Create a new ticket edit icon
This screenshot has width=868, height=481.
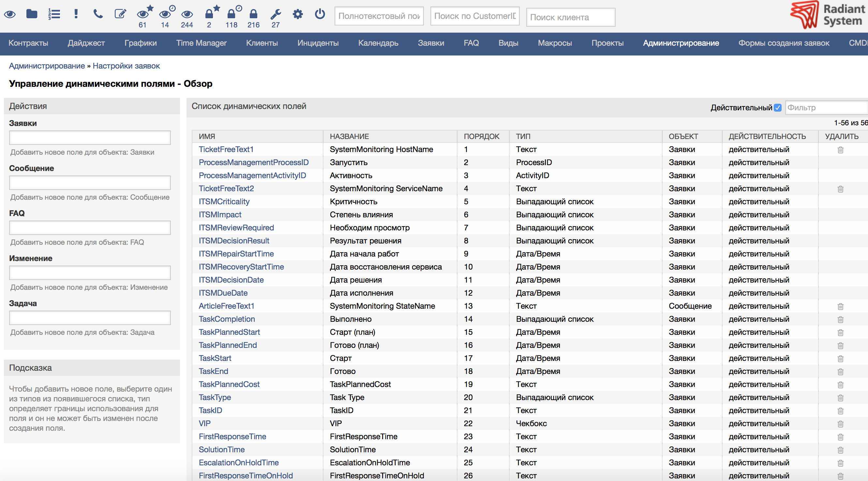pos(120,14)
